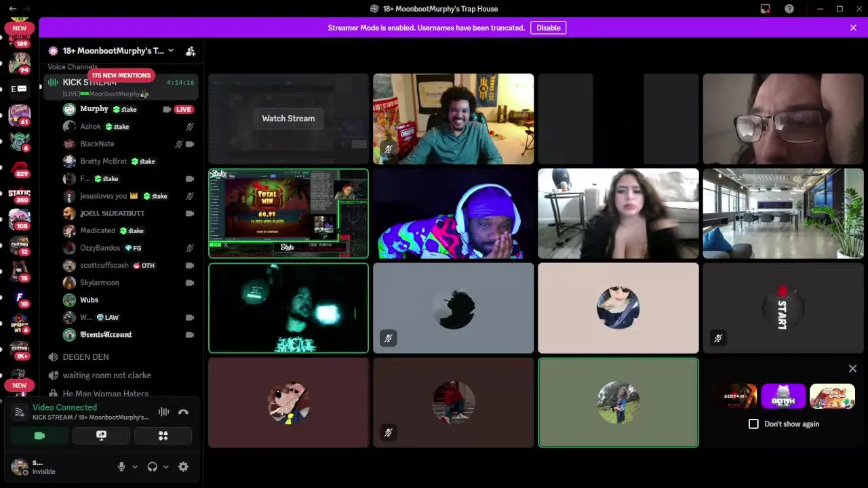The image size is (868, 488).
Task: Open server icon with 61 badge
Action: [x=19, y=115]
